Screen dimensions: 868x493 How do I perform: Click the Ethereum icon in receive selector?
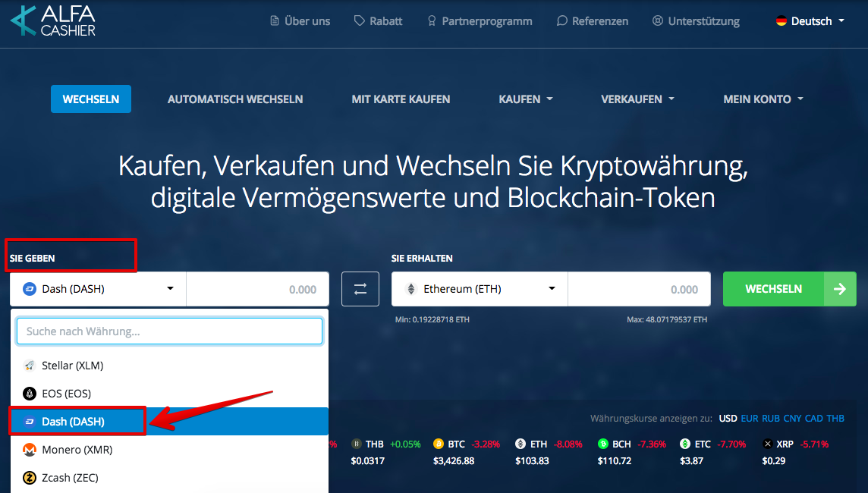(x=410, y=289)
